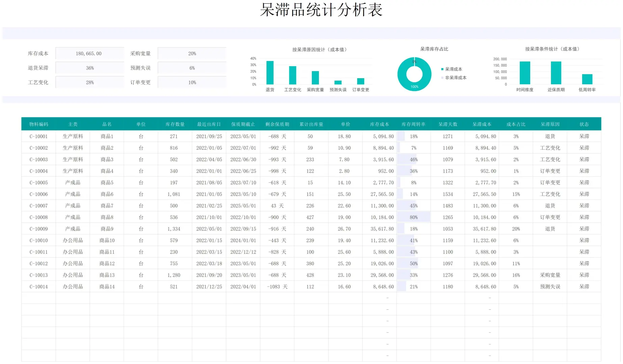This screenshot has width=623, height=364.
Task: Click the 预测失误 value 6%
Action: tap(192, 68)
